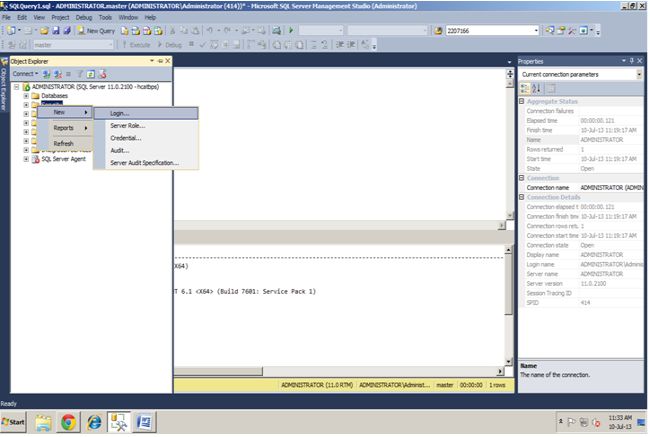Click the ADMINISTRATOR server node icon
The image size is (650, 437).
27,87
